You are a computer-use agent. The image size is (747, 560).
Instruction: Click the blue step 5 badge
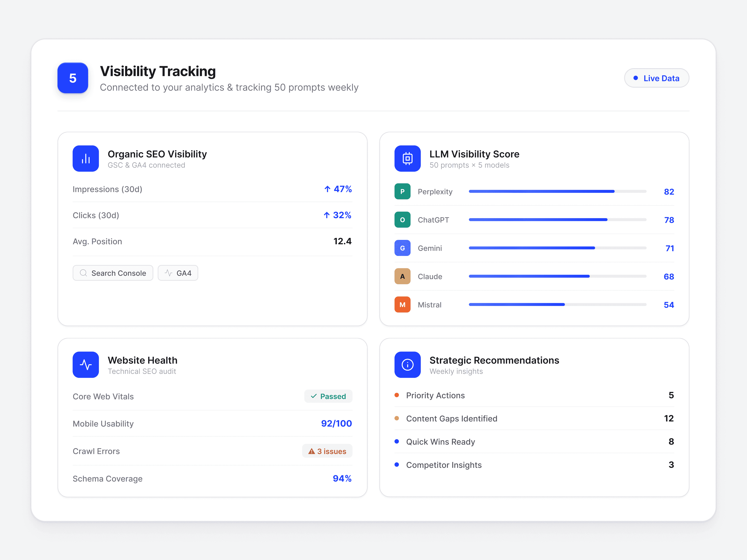(73, 78)
